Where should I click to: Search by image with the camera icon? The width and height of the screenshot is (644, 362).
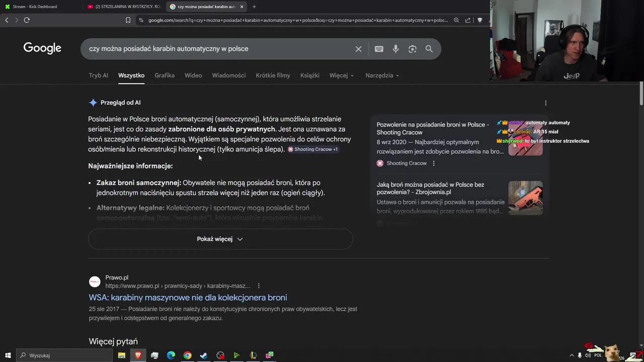tap(413, 49)
